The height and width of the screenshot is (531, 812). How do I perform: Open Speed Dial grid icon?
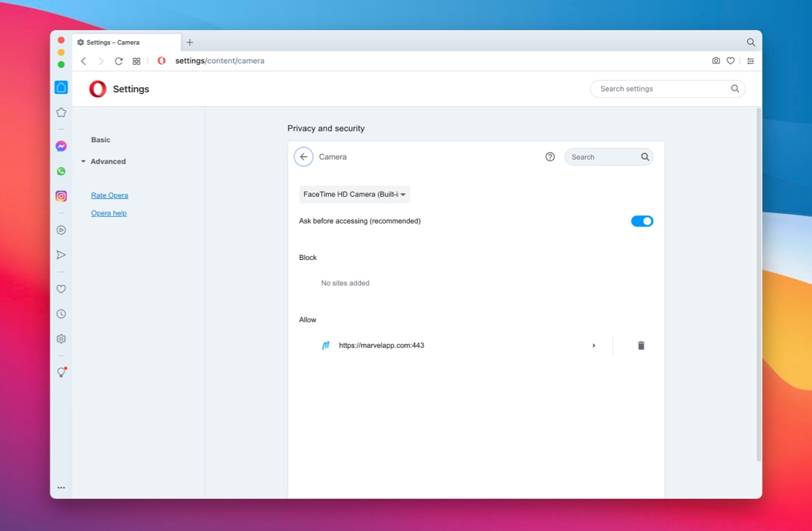click(136, 61)
